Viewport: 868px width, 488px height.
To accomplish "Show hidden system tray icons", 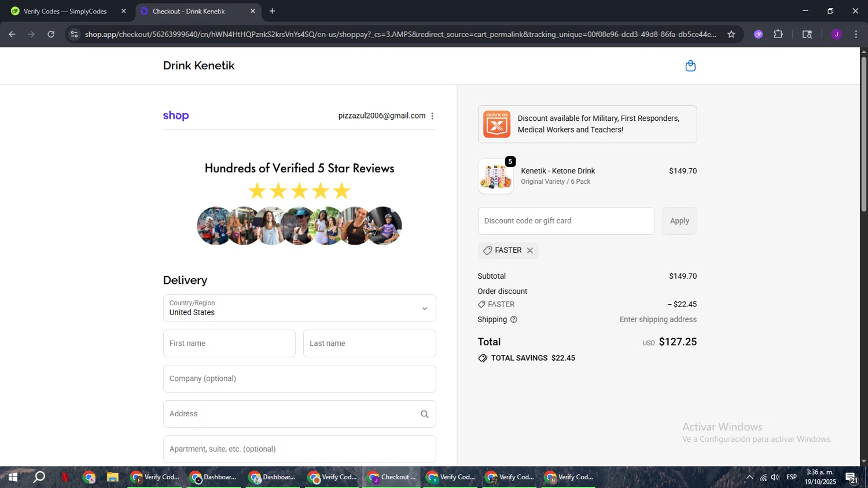I will coord(749,478).
